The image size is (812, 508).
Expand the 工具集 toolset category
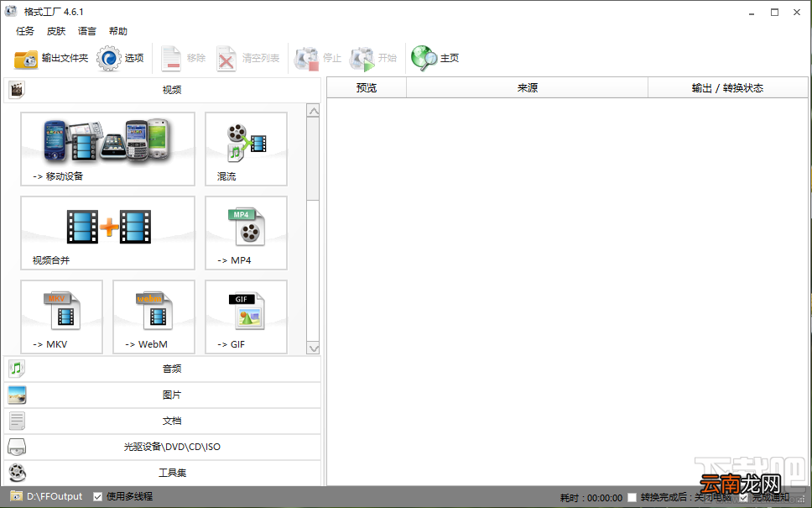pos(162,472)
